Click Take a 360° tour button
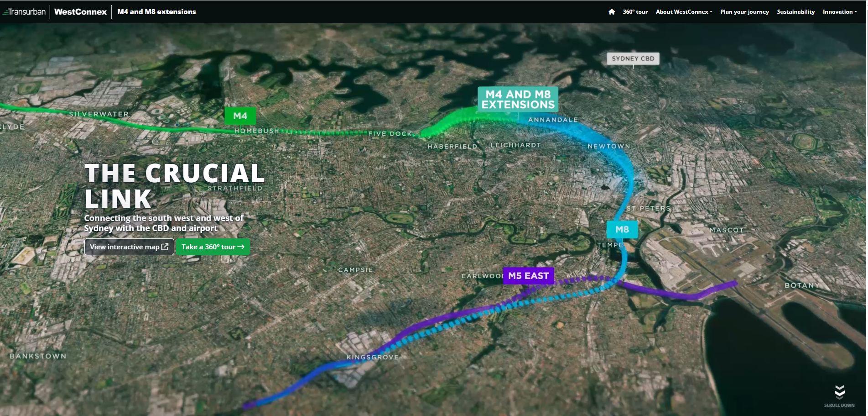Screen dimensions: 868x416 (213, 247)
